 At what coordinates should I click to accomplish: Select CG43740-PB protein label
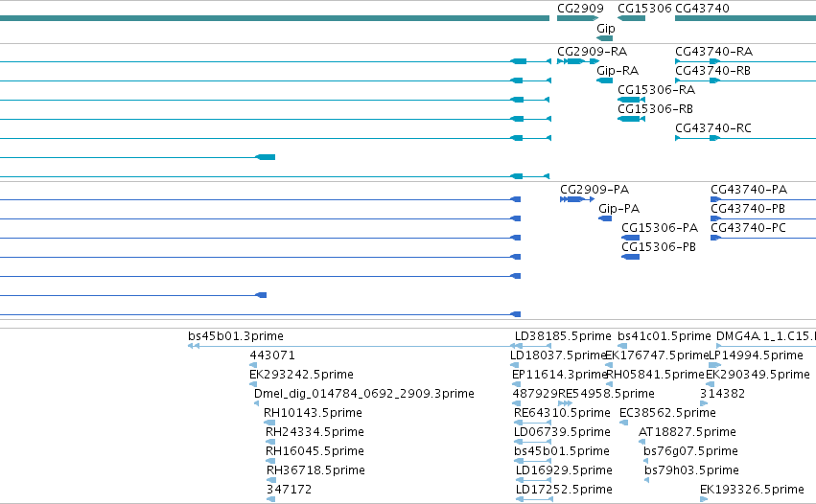coord(748,209)
